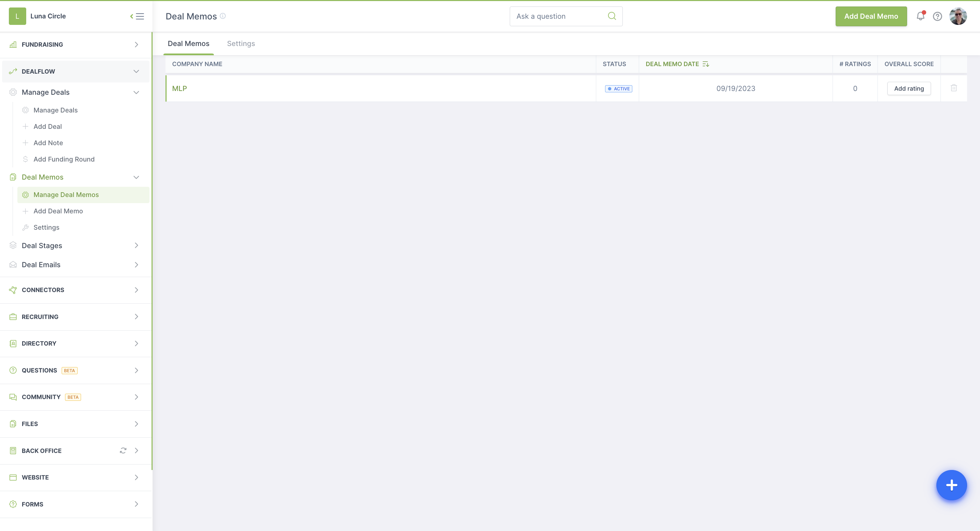Screen dimensions: 980x531
Task: Click the Directory section icon
Action: coord(13,343)
